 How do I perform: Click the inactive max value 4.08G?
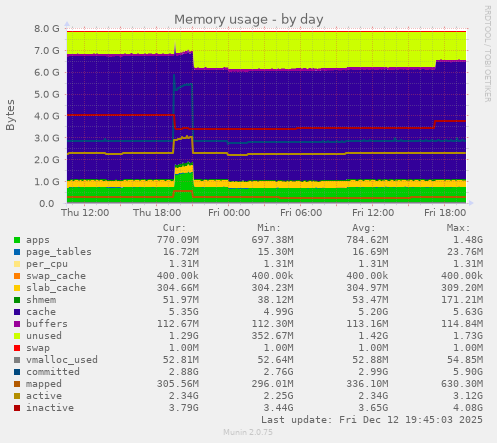click(468, 408)
